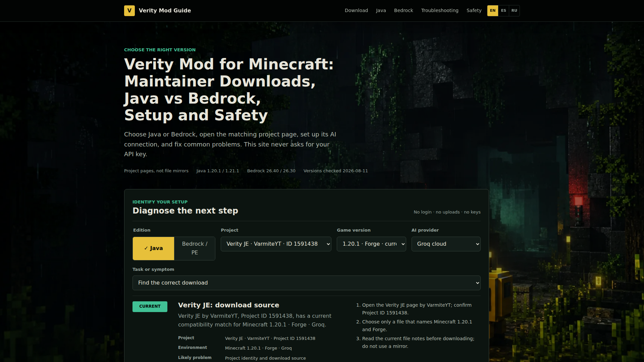Switch language to ES

click(x=503, y=10)
